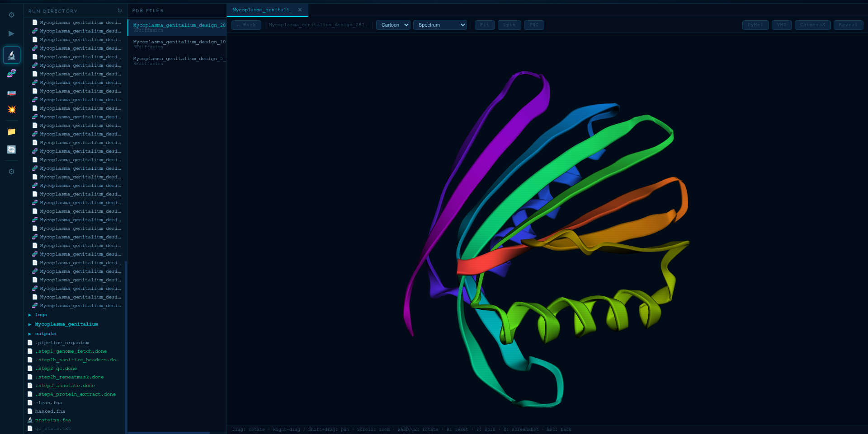Select Mycoplasma_genitalium_design_28 PDB file
Viewport: 868px width, 434px height.
click(x=177, y=27)
